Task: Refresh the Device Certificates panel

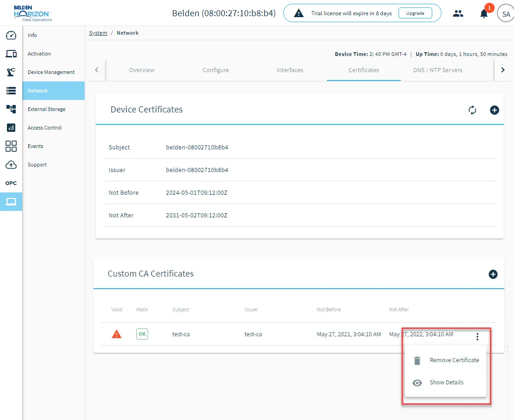Action: 472,110
